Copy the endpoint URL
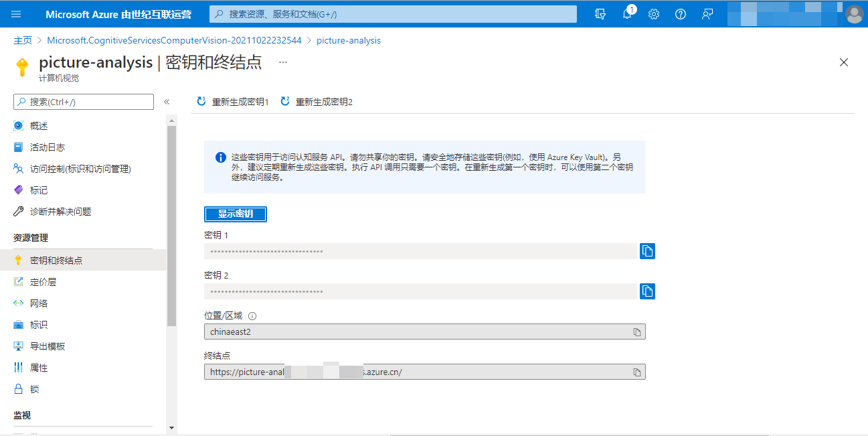The image size is (868, 436). [x=637, y=372]
